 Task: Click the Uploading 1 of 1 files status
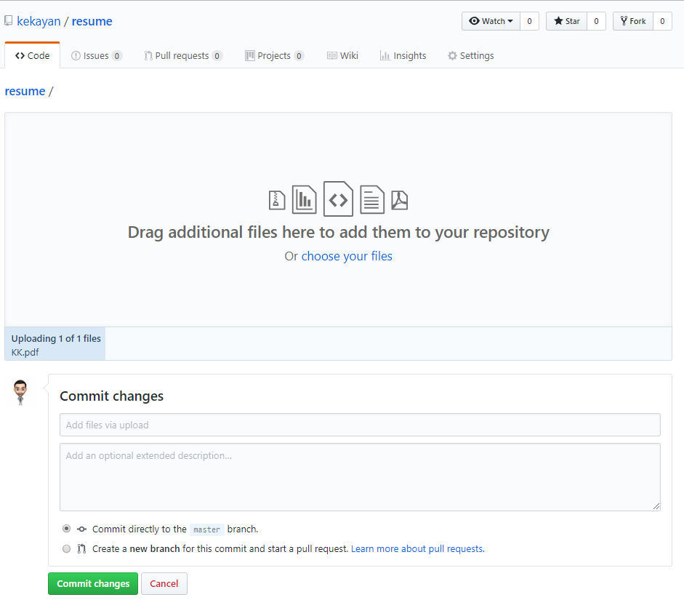point(56,338)
